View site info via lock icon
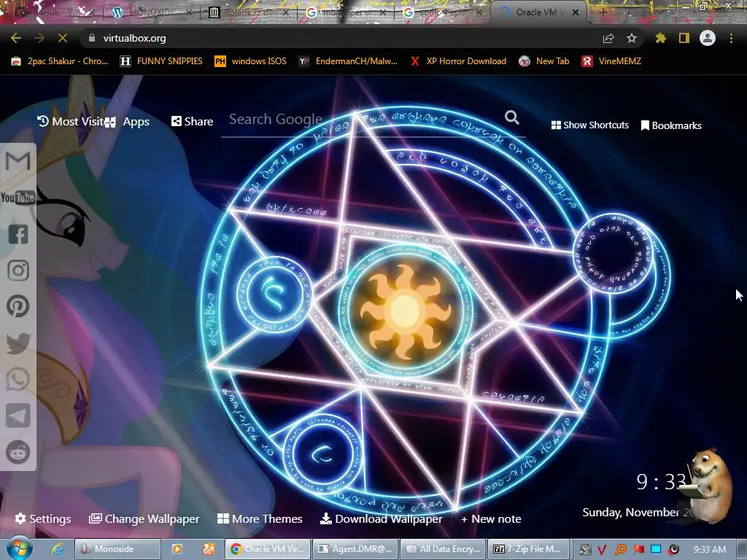Screen dimensions: 747x560 tap(92, 38)
